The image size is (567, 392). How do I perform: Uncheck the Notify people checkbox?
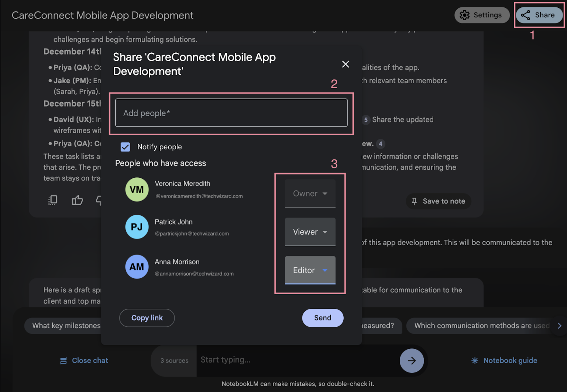point(126,147)
